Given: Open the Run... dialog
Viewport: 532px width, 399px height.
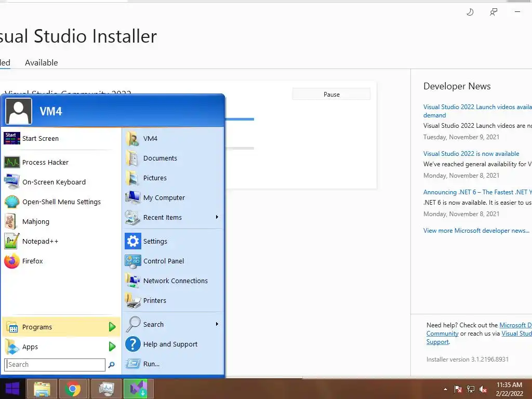Looking at the screenshot, I should [x=173, y=364].
